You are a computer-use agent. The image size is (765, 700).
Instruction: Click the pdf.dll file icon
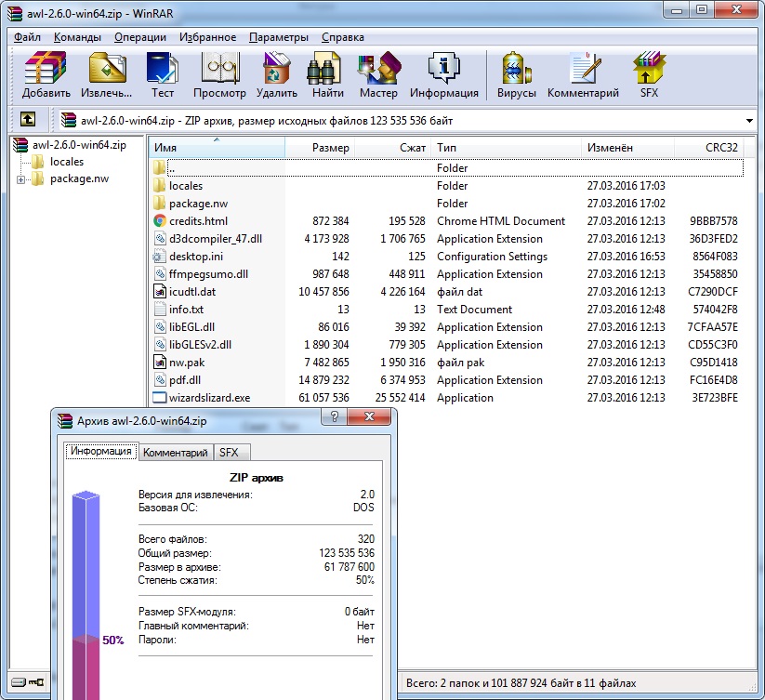pyautogui.click(x=160, y=380)
